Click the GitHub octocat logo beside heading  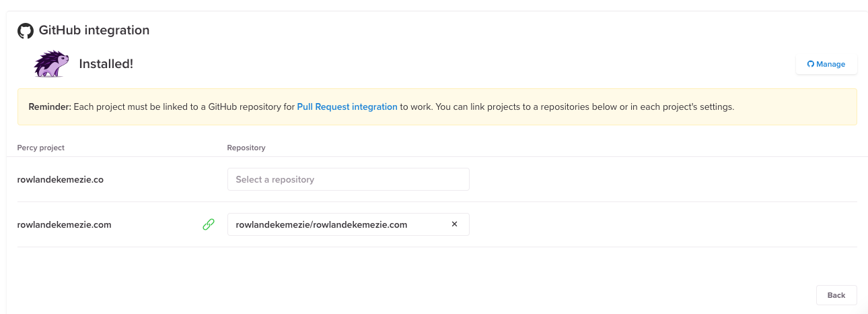coord(26,30)
